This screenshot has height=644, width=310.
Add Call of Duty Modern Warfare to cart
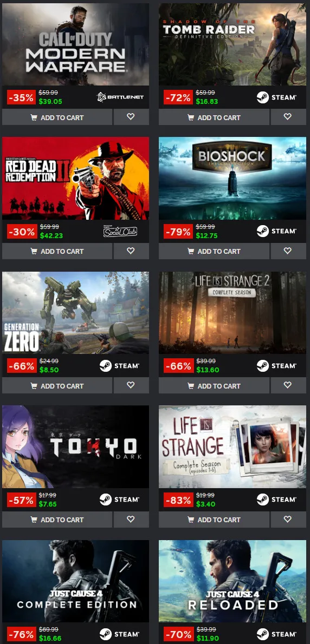57,117
